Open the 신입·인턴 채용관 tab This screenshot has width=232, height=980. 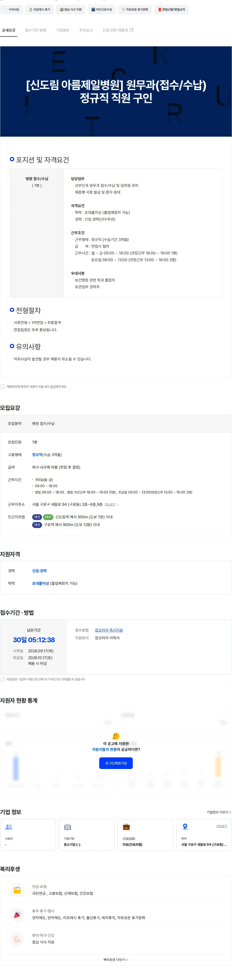pyautogui.click(x=118, y=30)
